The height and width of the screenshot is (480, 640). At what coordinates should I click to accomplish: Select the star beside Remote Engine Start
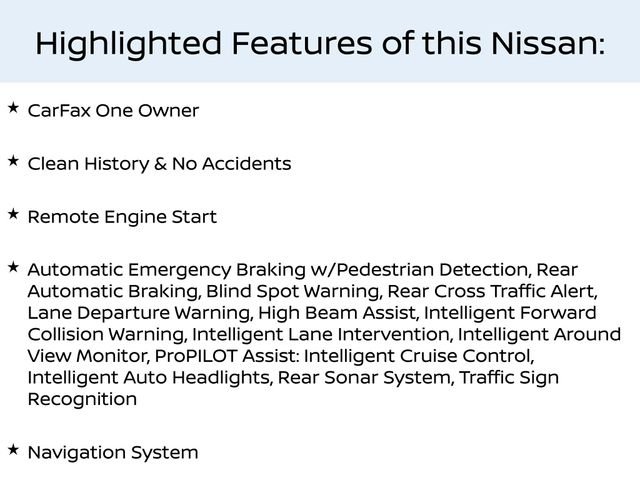point(13,214)
